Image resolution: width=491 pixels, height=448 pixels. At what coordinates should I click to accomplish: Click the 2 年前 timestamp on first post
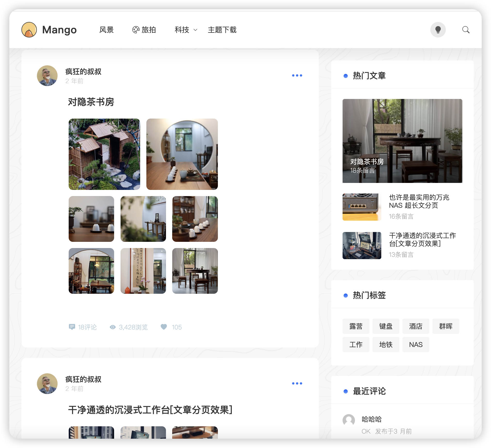click(x=74, y=81)
